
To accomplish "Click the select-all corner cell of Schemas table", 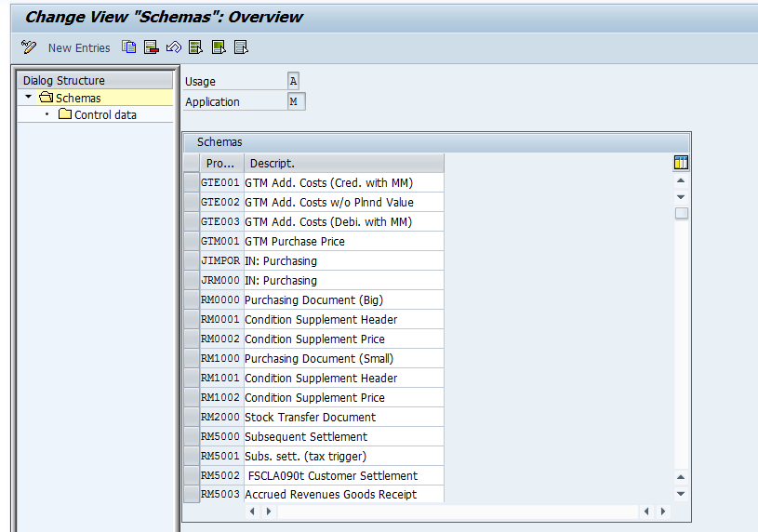I will tap(192, 164).
